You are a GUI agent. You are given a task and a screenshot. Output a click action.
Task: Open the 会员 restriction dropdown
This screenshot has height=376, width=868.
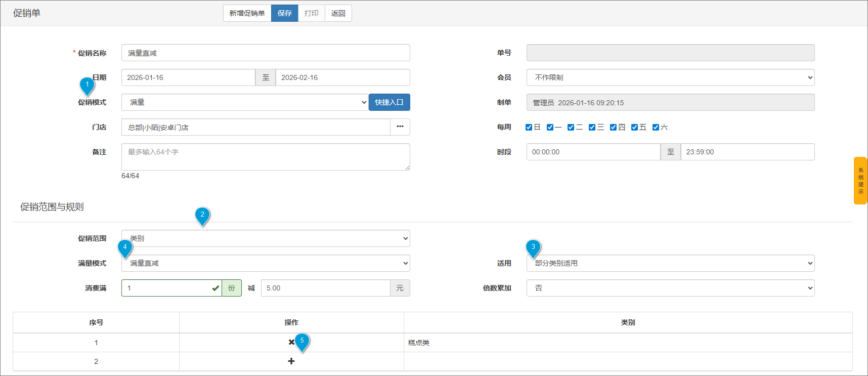[x=670, y=77]
